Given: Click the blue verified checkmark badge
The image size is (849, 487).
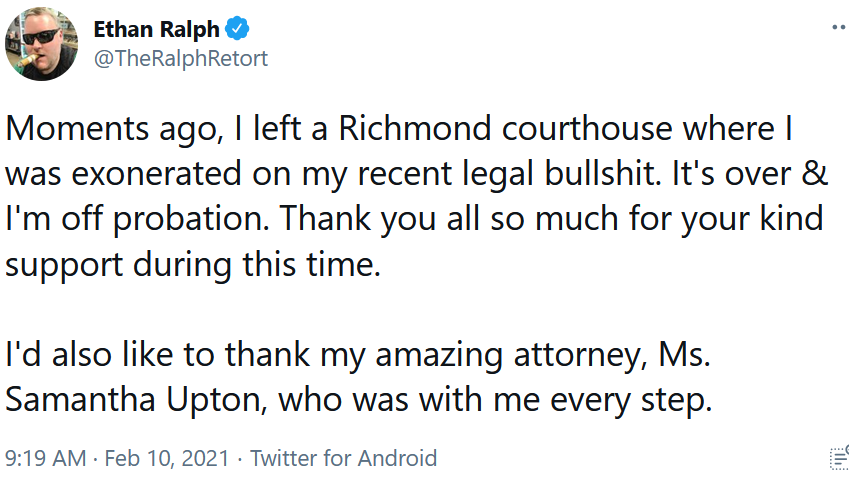Looking at the screenshot, I should [x=237, y=28].
